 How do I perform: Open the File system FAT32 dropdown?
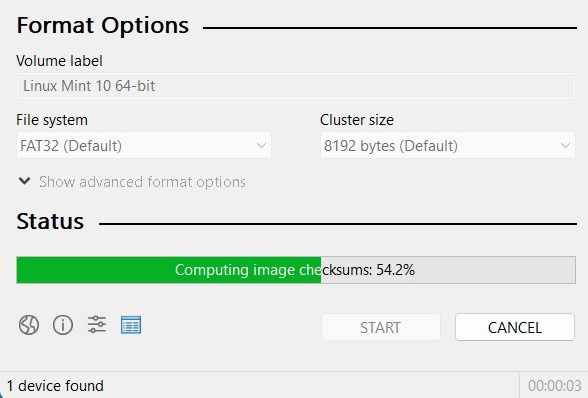[144, 146]
